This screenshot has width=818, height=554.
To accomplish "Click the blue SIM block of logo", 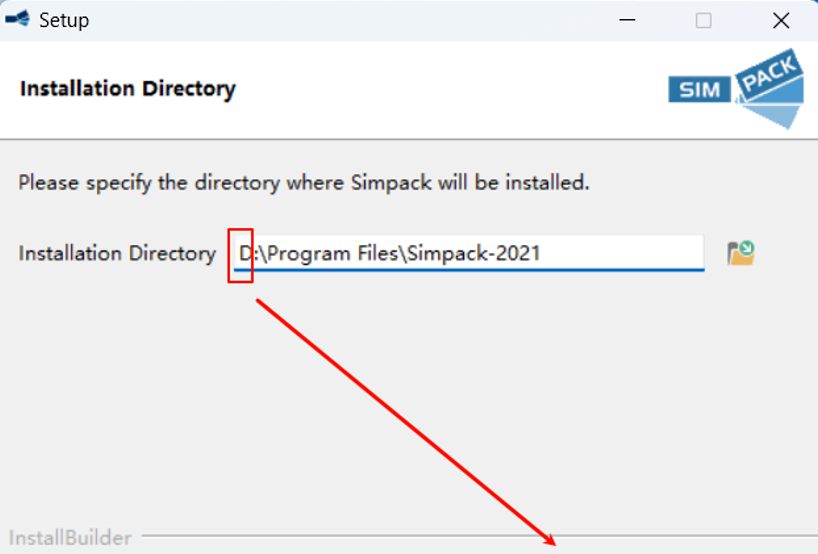I will pyautogui.click(x=699, y=90).
